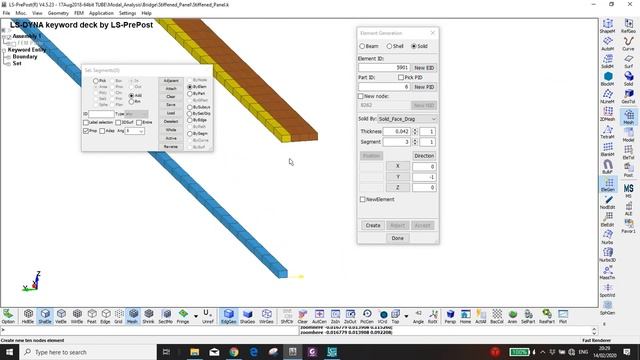The image size is (640, 360).
Task: Select the Shell element type radio
Action: [x=389, y=46]
